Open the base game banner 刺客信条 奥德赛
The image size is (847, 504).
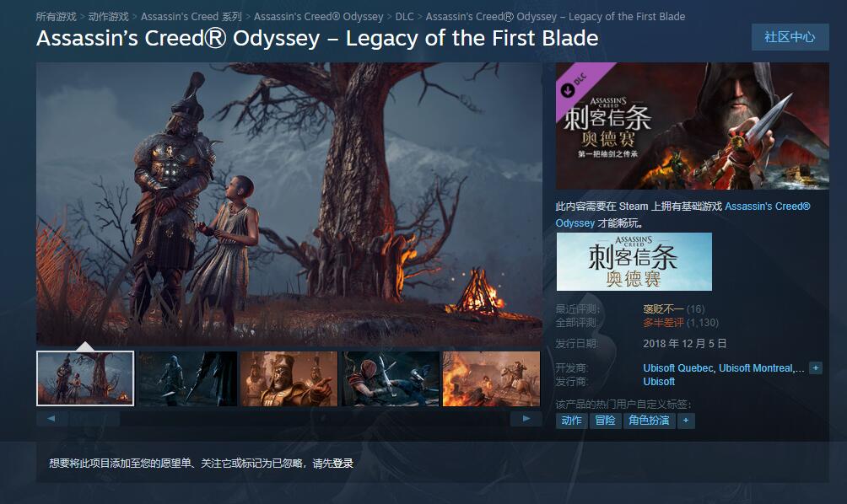(x=634, y=262)
